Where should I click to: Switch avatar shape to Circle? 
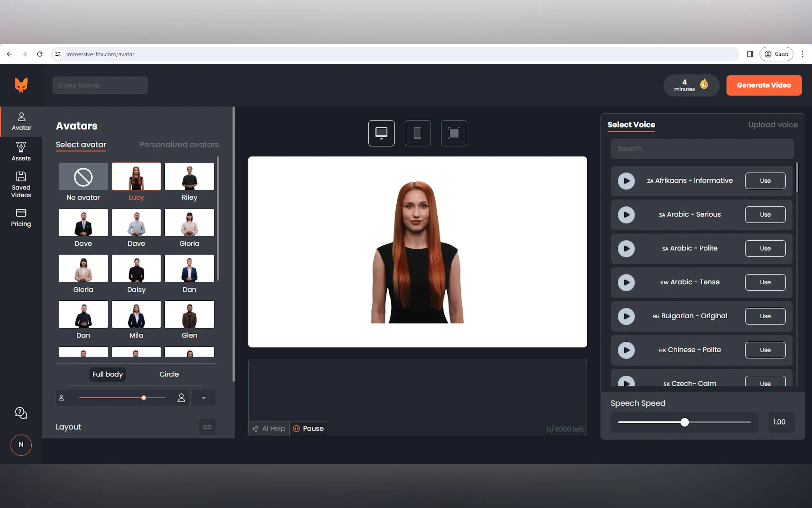click(169, 374)
